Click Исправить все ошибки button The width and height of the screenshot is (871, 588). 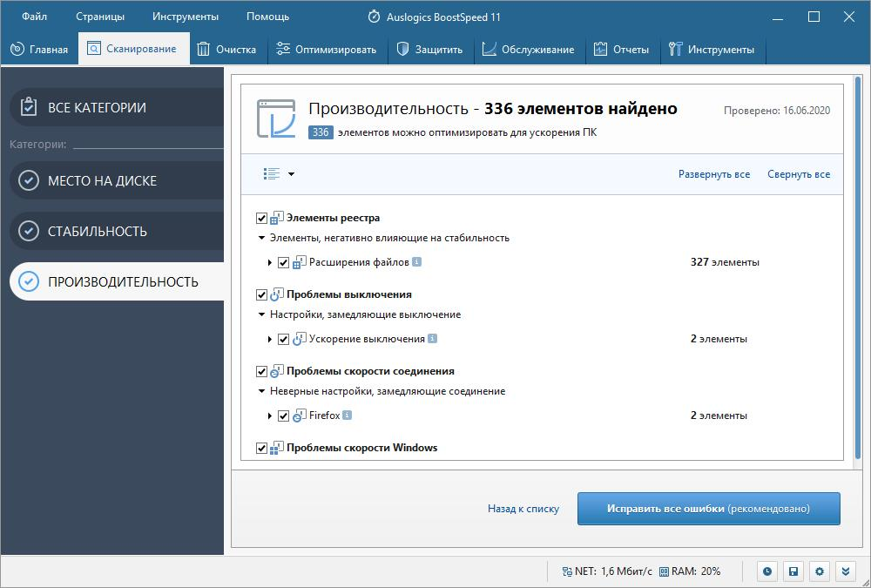coord(708,509)
